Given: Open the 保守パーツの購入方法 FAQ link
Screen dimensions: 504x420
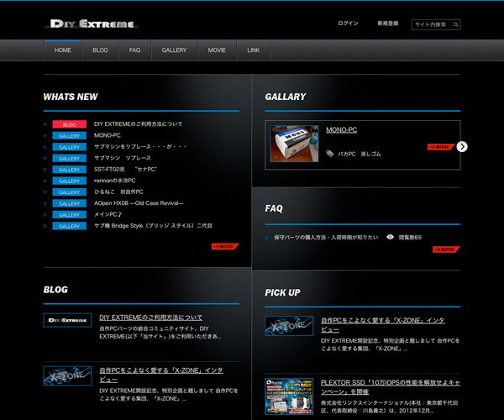Looking at the screenshot, I should (x=326, y=238).
